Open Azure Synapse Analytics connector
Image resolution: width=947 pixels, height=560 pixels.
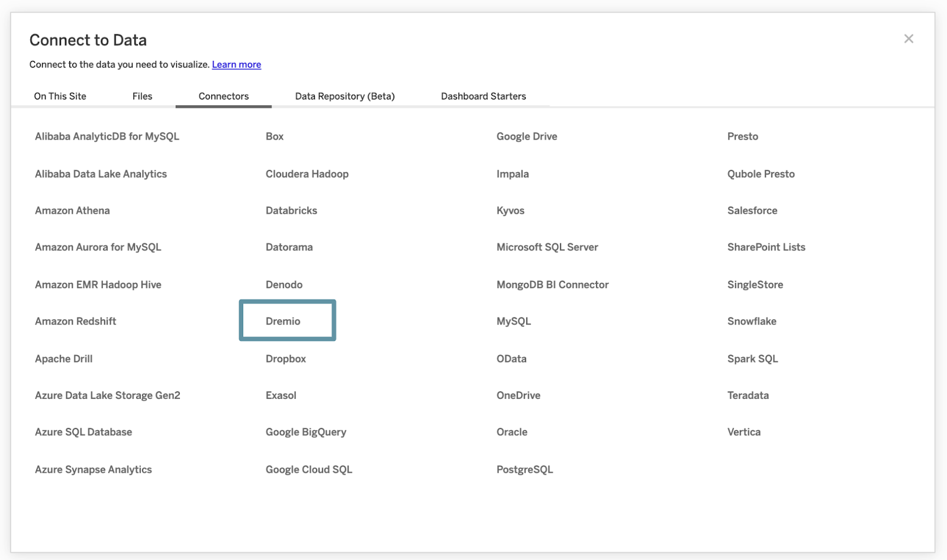(x=93, y=469)
